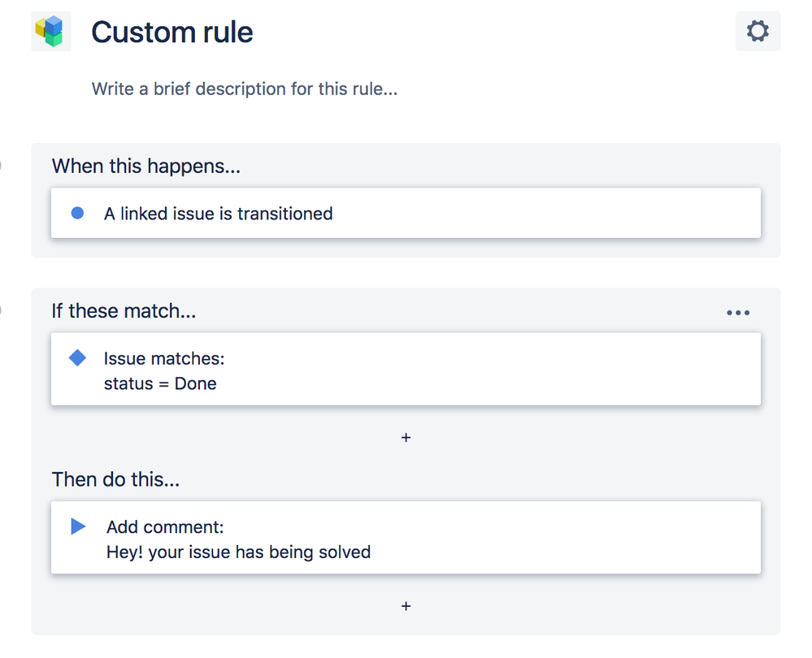Click the rule description placeholder text
The width and height of the screenshot is (812, 658).
[x=244, y=89]
